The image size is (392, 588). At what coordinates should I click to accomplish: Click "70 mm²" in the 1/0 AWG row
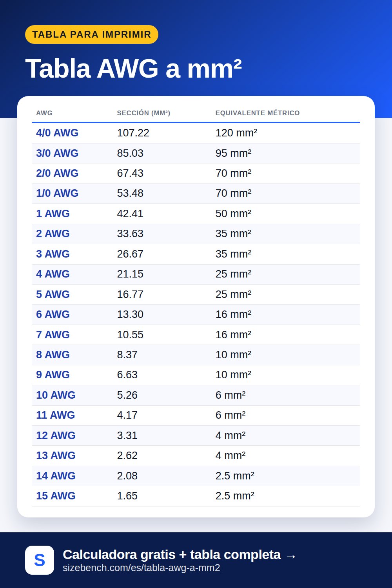point(233,193)
